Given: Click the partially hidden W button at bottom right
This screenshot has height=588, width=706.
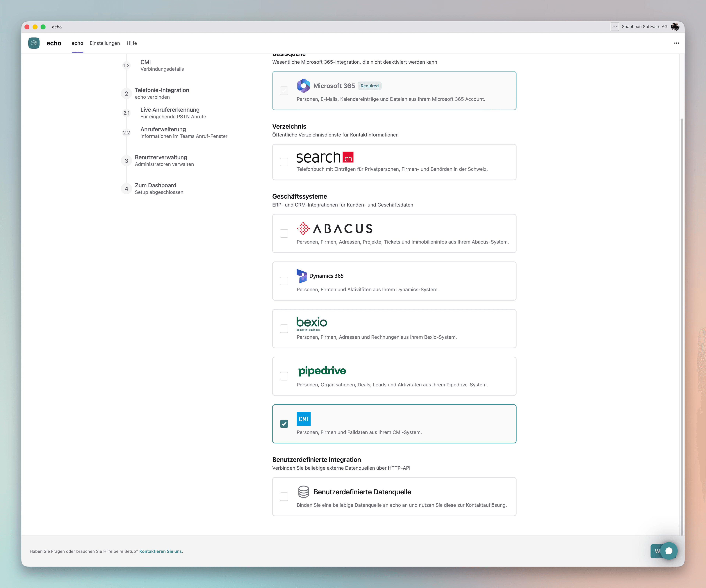Looking at the screenshot, I should click(656, 551).
